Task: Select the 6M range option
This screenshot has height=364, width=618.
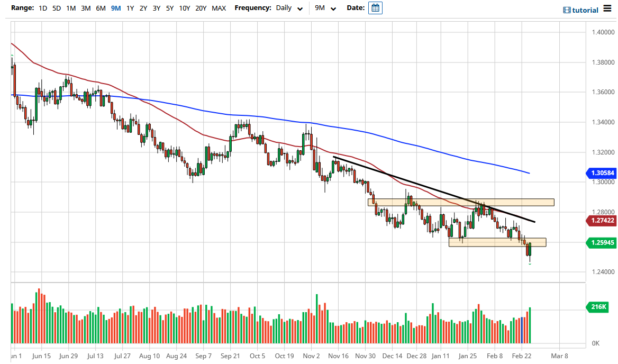Action: [101, 8]
